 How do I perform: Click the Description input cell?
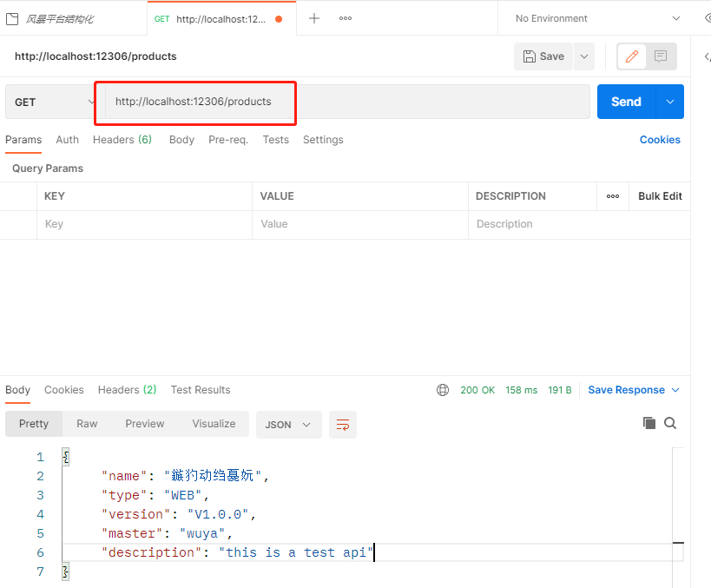click(580, 224)
